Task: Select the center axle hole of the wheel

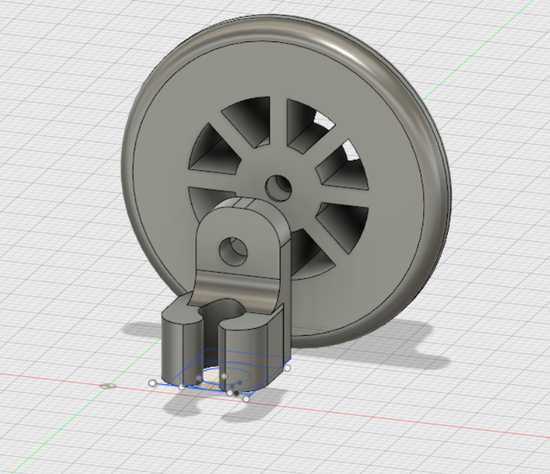Action: click(x=278, y=188)
